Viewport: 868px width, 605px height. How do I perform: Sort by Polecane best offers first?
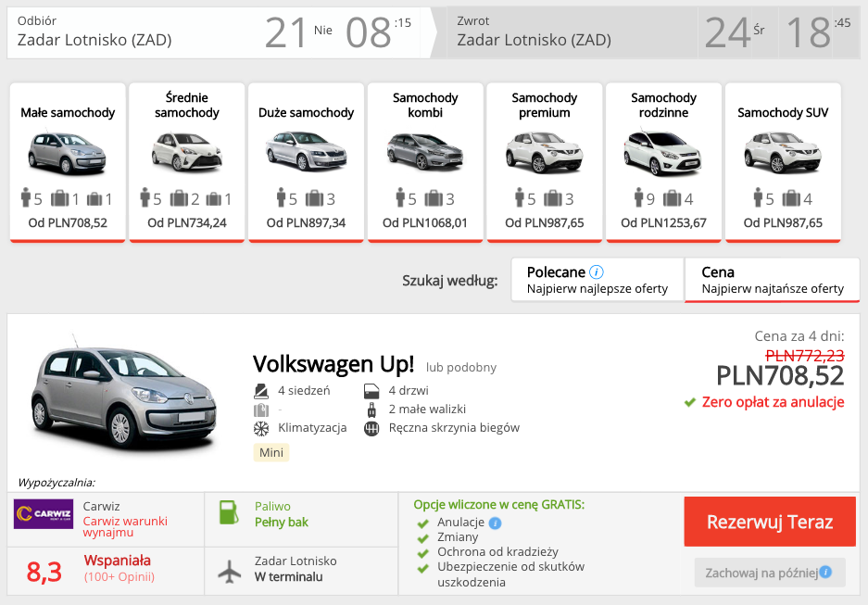tap(598, 280)
